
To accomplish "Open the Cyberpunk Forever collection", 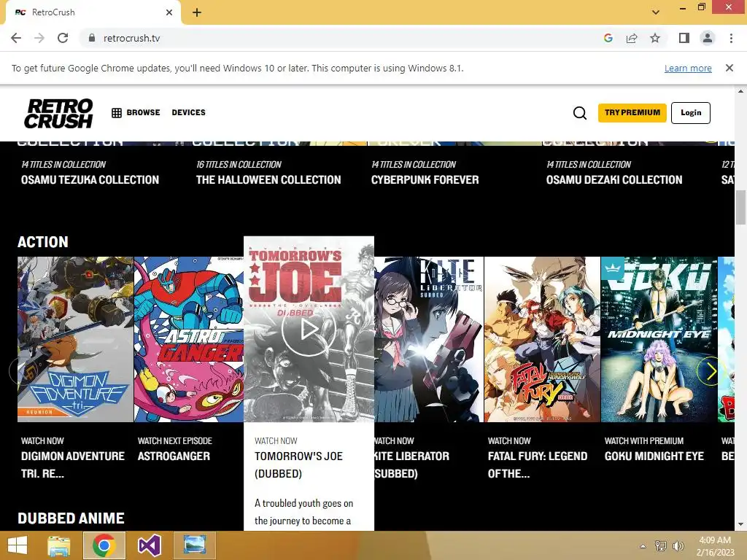I will [x=425, y=180].
